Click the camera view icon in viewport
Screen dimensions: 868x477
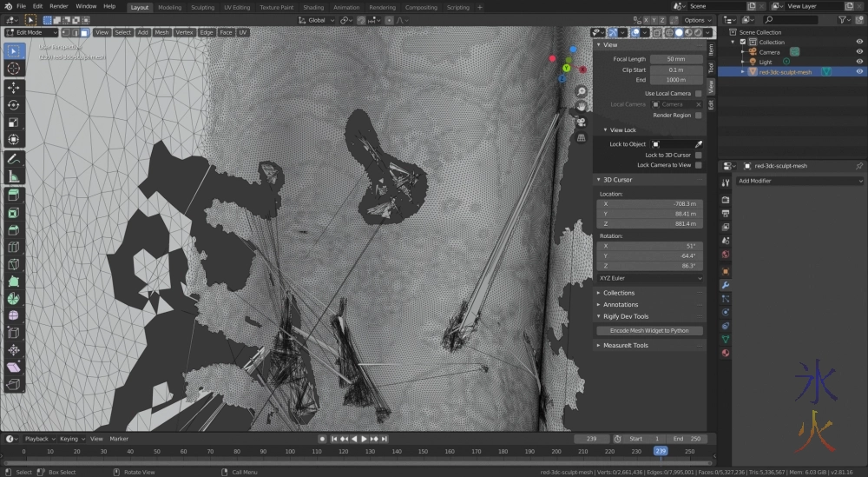582,122
